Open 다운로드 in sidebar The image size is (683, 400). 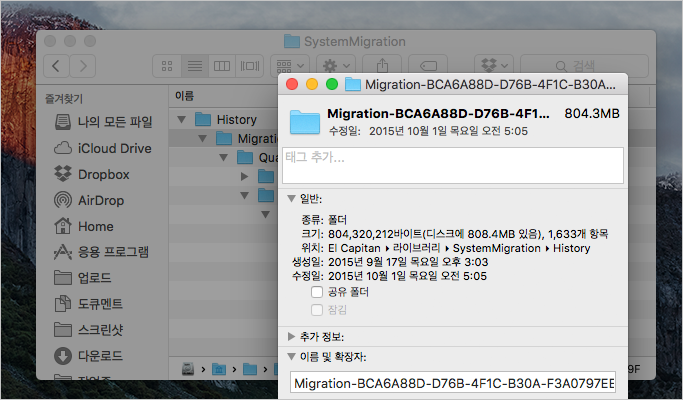[x=88, y=356]
